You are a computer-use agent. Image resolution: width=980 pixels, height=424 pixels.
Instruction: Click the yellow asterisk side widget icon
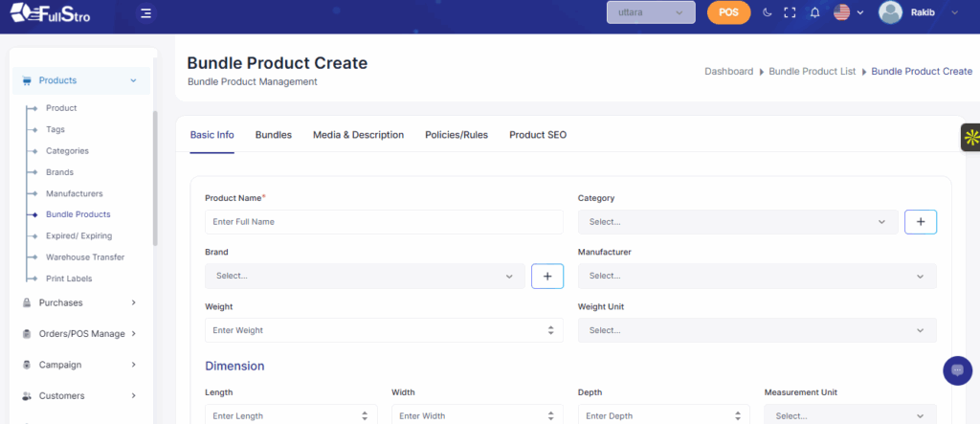coord(970,138)
